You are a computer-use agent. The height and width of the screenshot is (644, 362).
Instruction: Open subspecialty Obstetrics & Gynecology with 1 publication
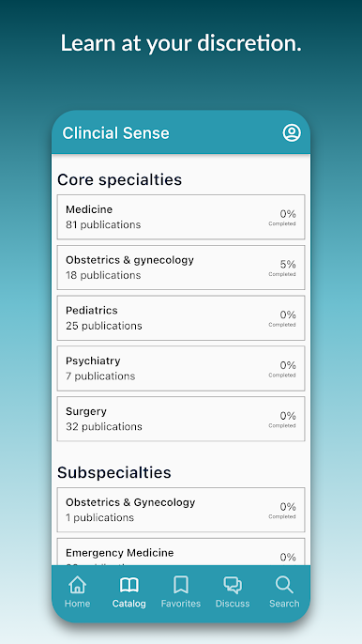coord(181,510)
